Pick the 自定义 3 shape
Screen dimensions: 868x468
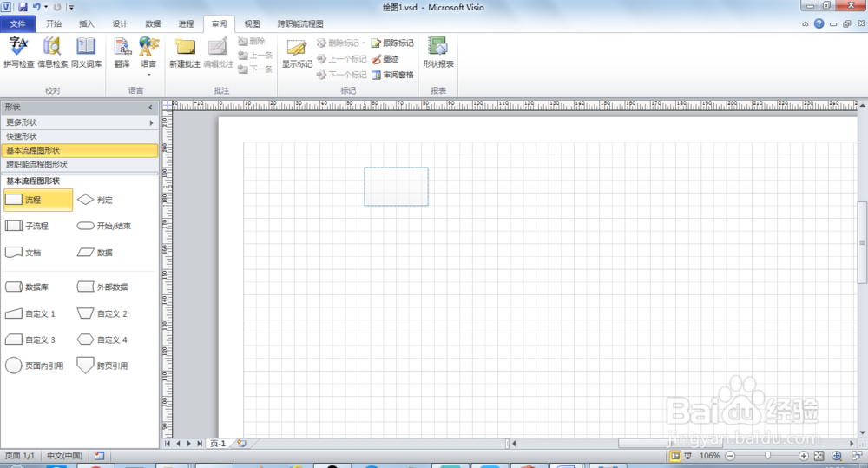pyautogui.click(x=30, y=339)
